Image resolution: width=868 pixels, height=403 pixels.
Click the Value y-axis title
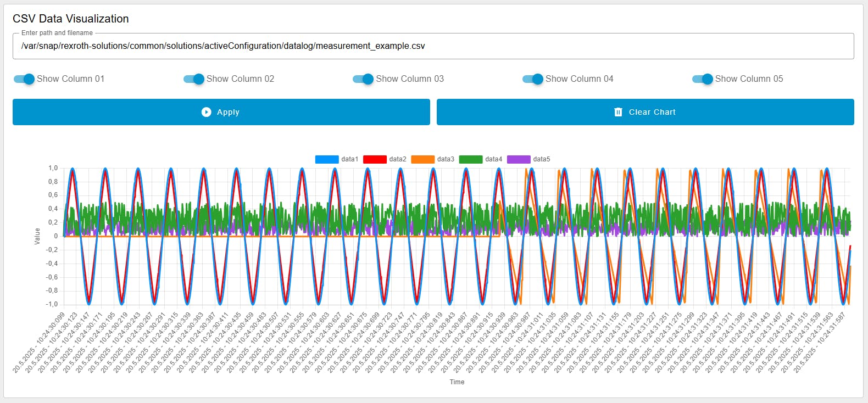[37, 236]
